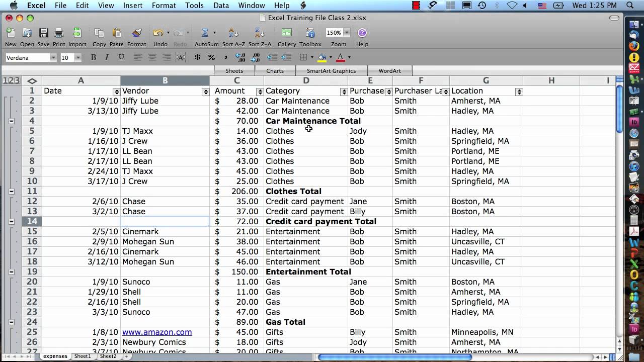Click the New workbook icon
Image resolution: width=644 pixels, height=362 pixels.
pyautogui.click(x=11, y=33)
